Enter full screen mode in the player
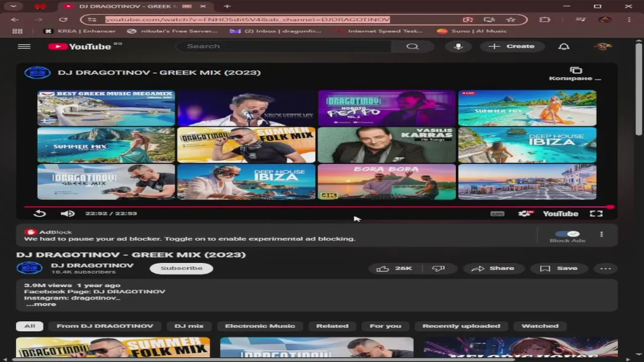Screen dimensions: 644x362 (x=596, y=214)
